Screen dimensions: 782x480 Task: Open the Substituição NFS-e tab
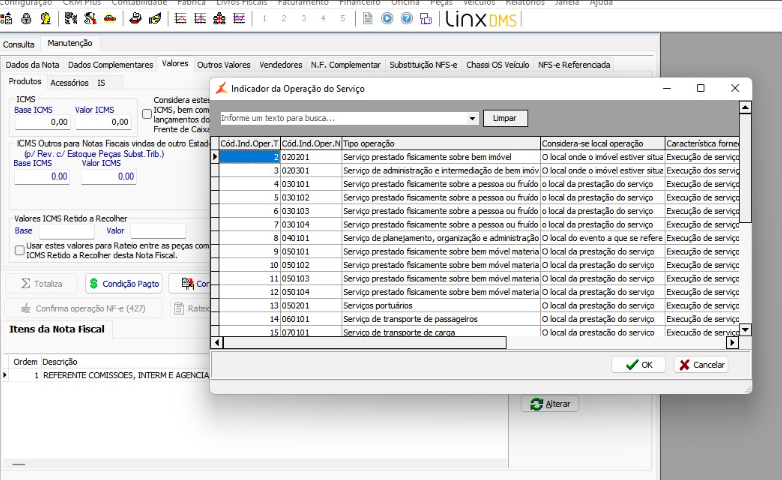coord(423,65)
